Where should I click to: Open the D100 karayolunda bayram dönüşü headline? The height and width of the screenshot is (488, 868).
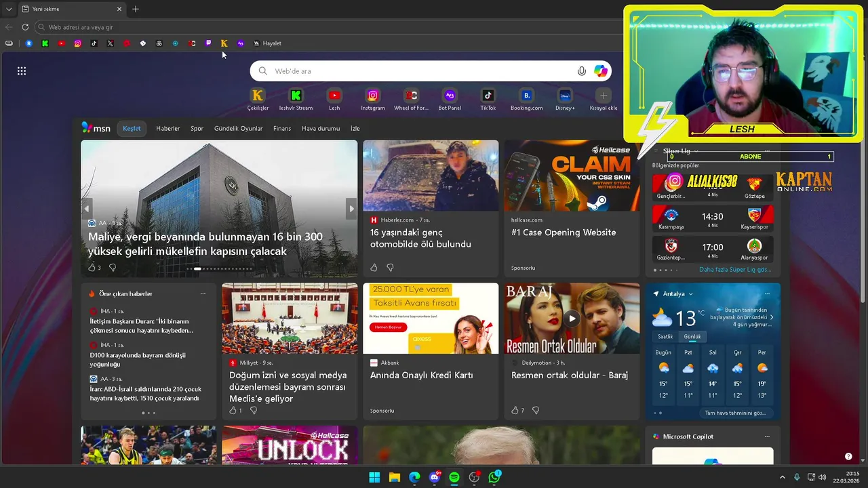[x=138, y=359]
